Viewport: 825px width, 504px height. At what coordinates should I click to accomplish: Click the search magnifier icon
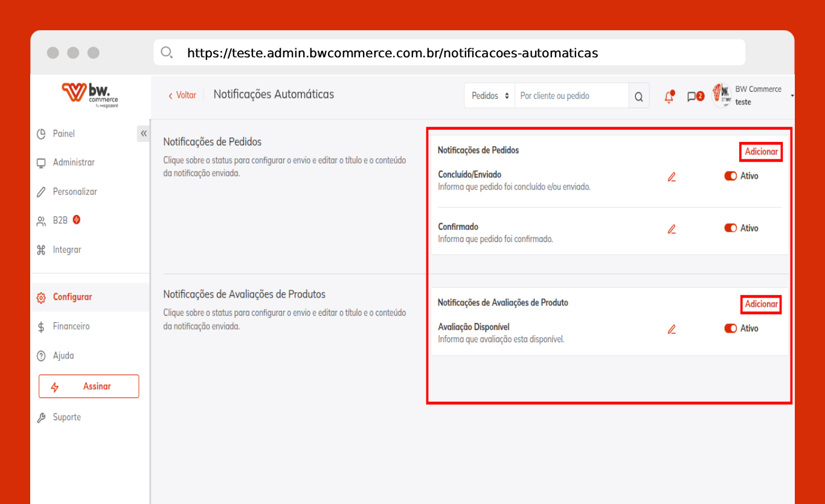pyautogui.click(x=639, y=97)
